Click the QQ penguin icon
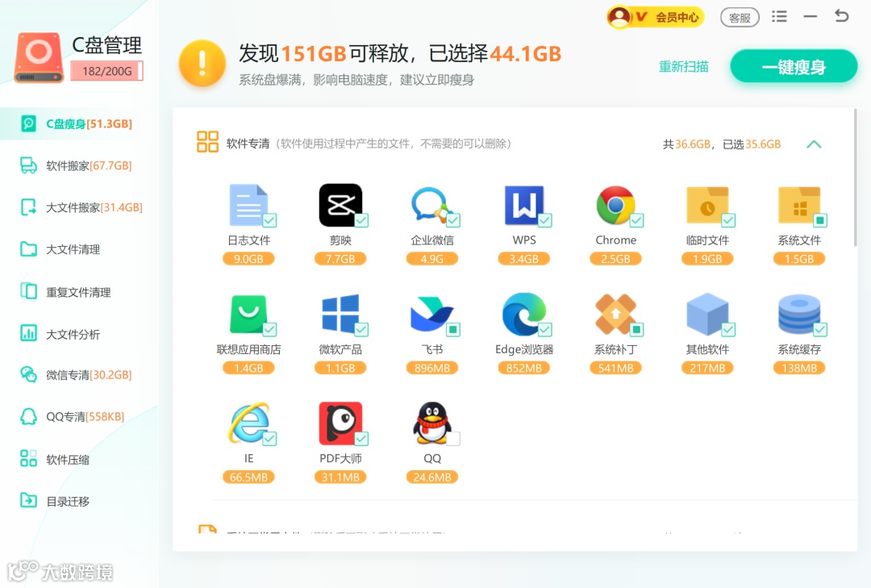This screenshot has width=871, height=588. [x=432, y=423]
